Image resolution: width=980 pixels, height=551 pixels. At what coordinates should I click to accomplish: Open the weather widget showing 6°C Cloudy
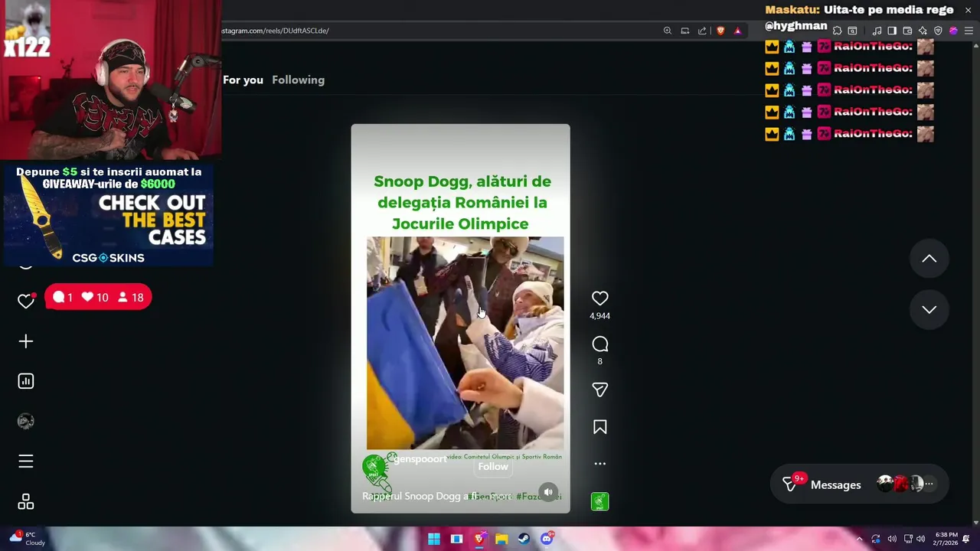coord(28,539)
